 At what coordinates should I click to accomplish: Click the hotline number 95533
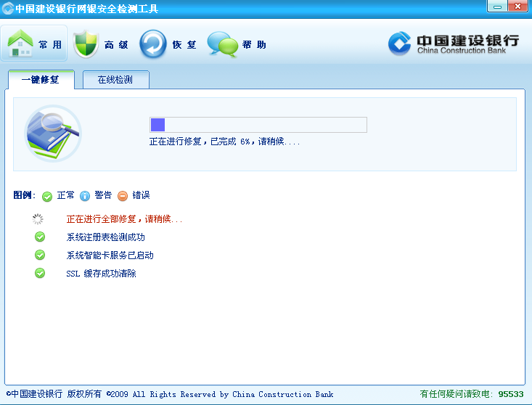[511, 394]
